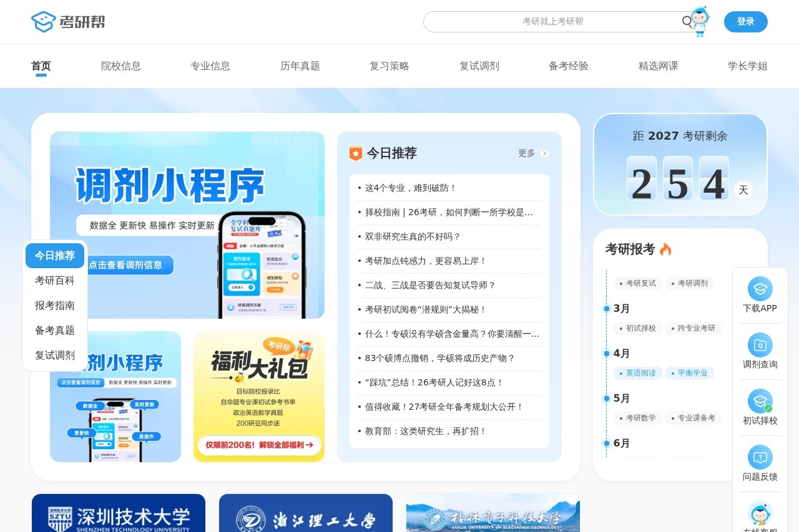Click the 考研调剂 tag
The height and width of the screenshot is (532, 799).
pos(689,283)
